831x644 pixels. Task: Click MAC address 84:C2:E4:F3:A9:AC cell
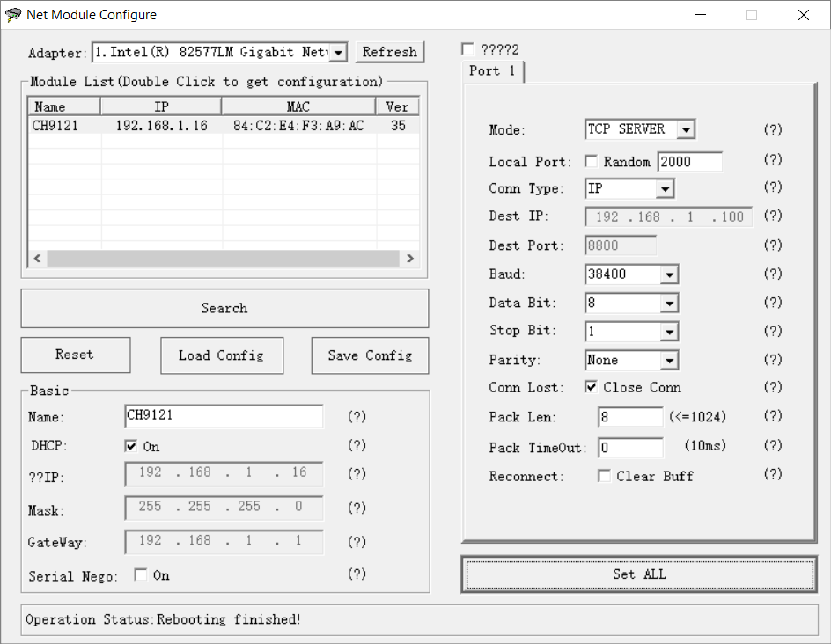click(298, 126)
